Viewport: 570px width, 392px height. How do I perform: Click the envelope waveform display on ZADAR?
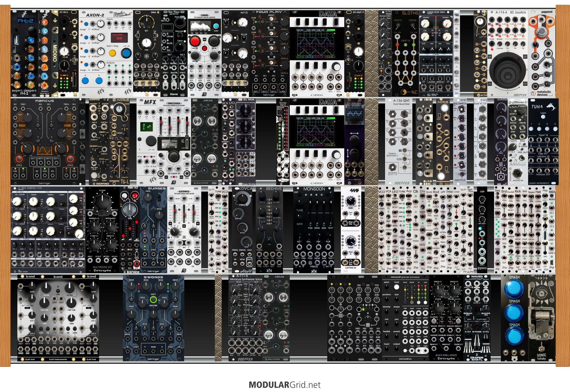(200, 27)
